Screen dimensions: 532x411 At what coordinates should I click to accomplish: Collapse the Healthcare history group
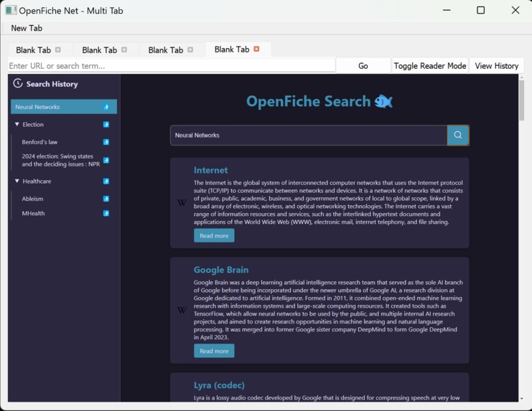[17, 181]
